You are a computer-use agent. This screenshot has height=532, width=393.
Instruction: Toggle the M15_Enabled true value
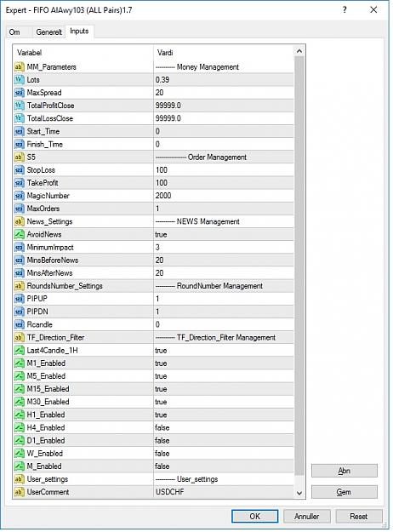(224, 389)
